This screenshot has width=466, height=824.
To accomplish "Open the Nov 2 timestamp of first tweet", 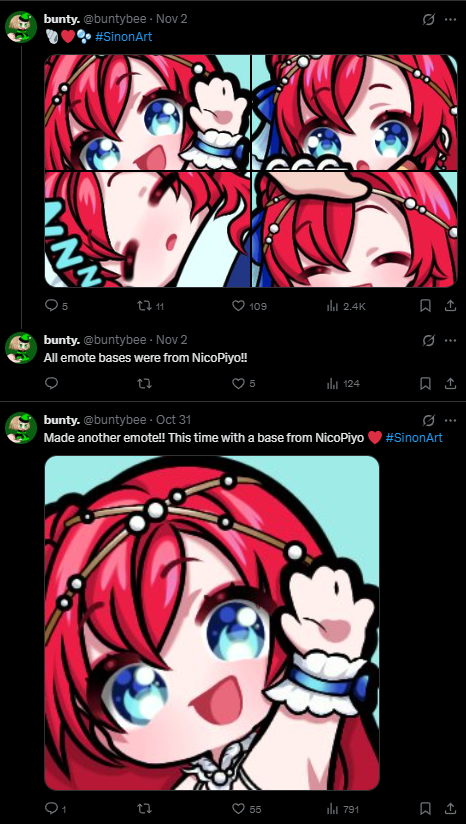I will click(x=172, y=19).
